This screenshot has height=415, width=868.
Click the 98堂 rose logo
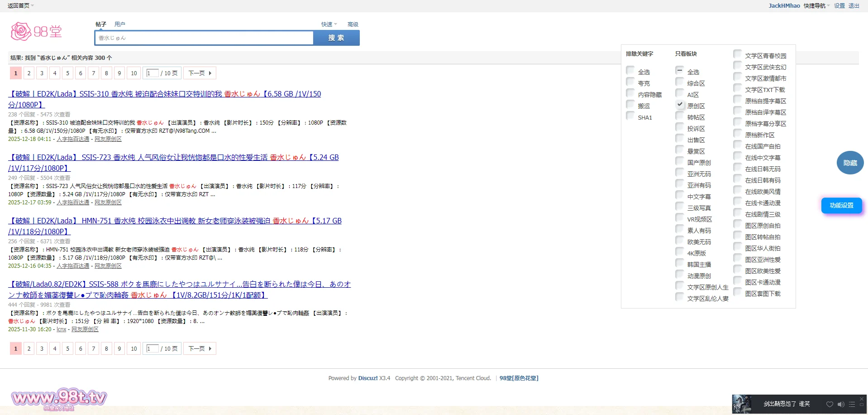(36, 31)
